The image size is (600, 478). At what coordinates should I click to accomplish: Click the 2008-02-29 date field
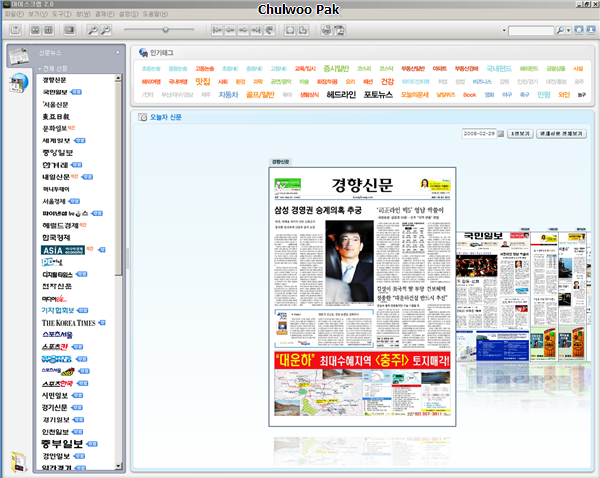tap(479, 134)
